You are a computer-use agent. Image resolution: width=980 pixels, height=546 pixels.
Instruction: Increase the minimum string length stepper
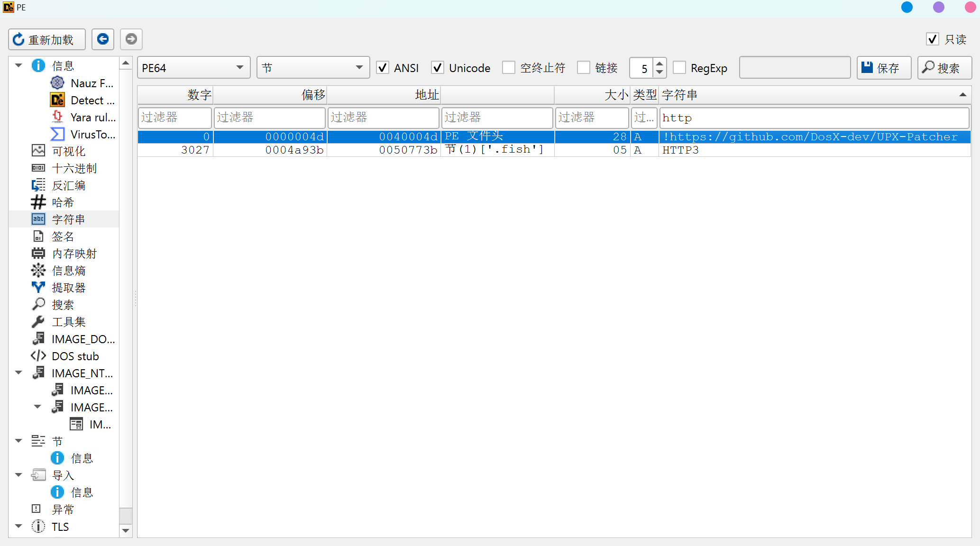pyautogui.click(x=659, y=64)
